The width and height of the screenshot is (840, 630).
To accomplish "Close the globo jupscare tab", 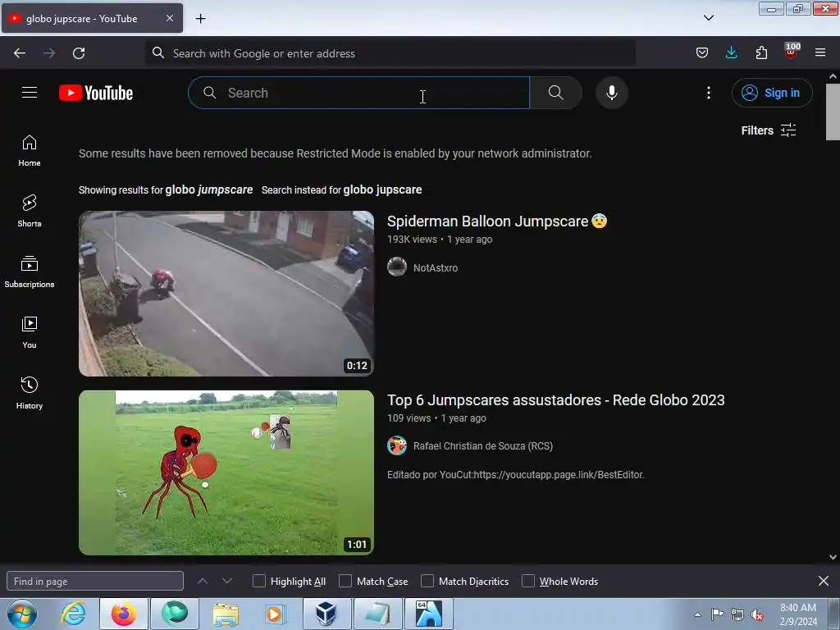I will [169, 18].
